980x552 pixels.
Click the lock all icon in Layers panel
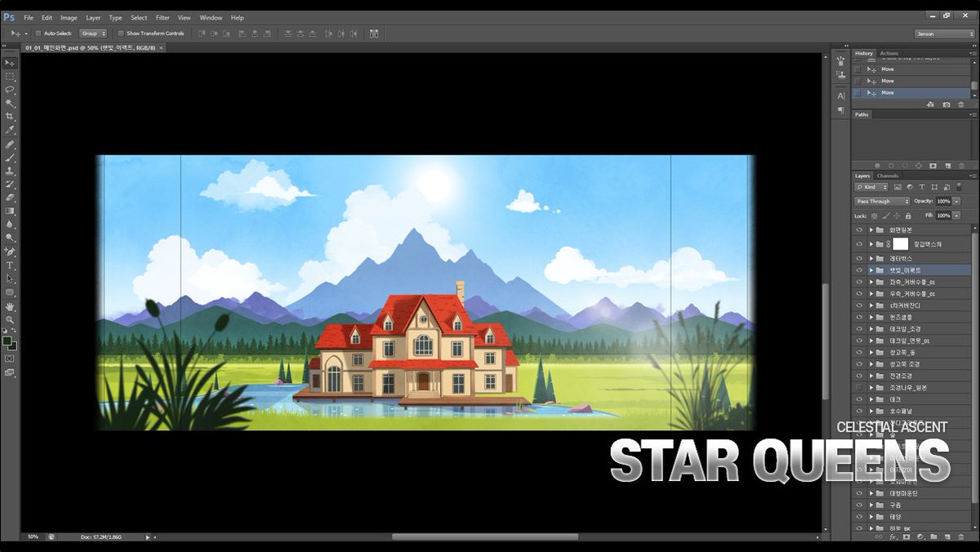tap(908, 216)
